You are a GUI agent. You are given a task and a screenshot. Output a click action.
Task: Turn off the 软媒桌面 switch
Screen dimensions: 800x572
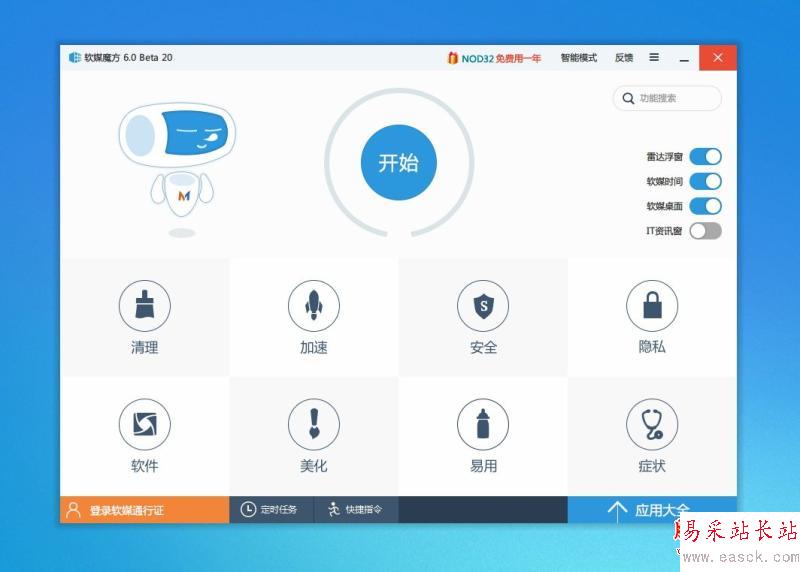(705, 206)
